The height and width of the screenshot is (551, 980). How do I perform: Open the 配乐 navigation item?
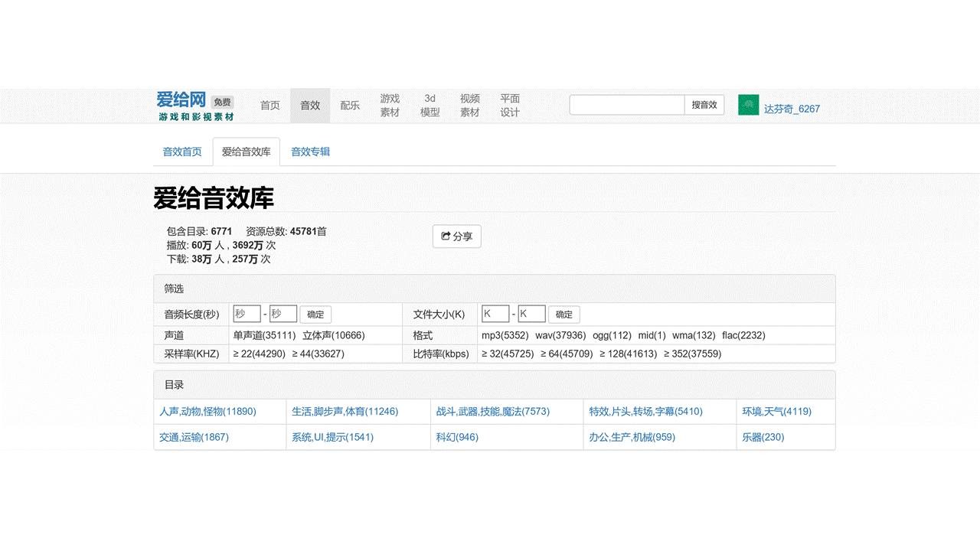(x=350, y=106)
